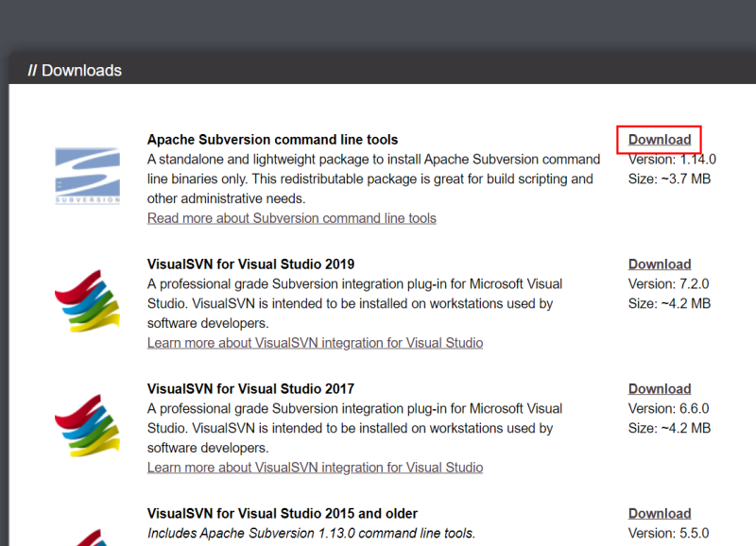The width and height of the screenshot is (756, 546).
Task: Click the VisualSVN logo beside Visual Studio 2015
Action: 87,537
